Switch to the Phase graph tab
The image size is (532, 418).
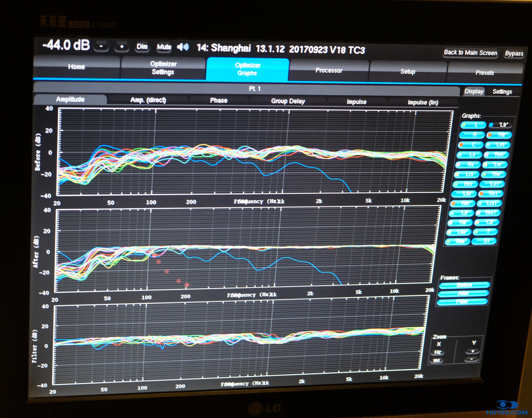tap(218, 100)
